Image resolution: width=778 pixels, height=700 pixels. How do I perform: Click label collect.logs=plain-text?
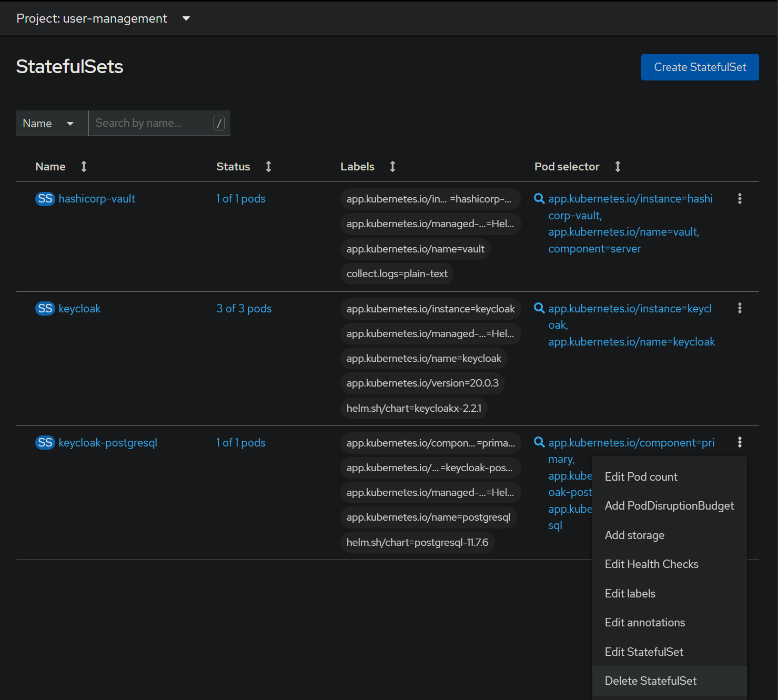[x=397, y=274]
